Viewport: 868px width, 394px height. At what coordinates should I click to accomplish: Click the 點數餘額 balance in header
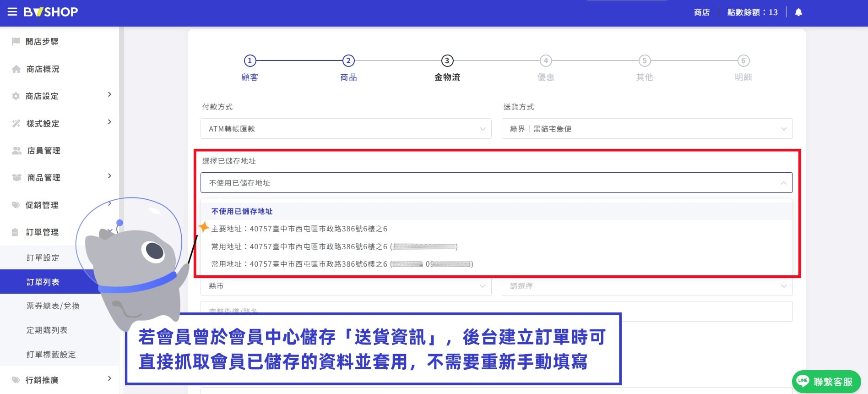pos(753,12)
